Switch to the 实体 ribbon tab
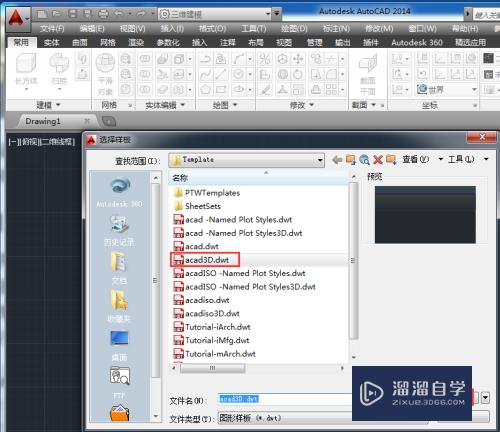The image size is (500, 432). [x=52, y=42]
